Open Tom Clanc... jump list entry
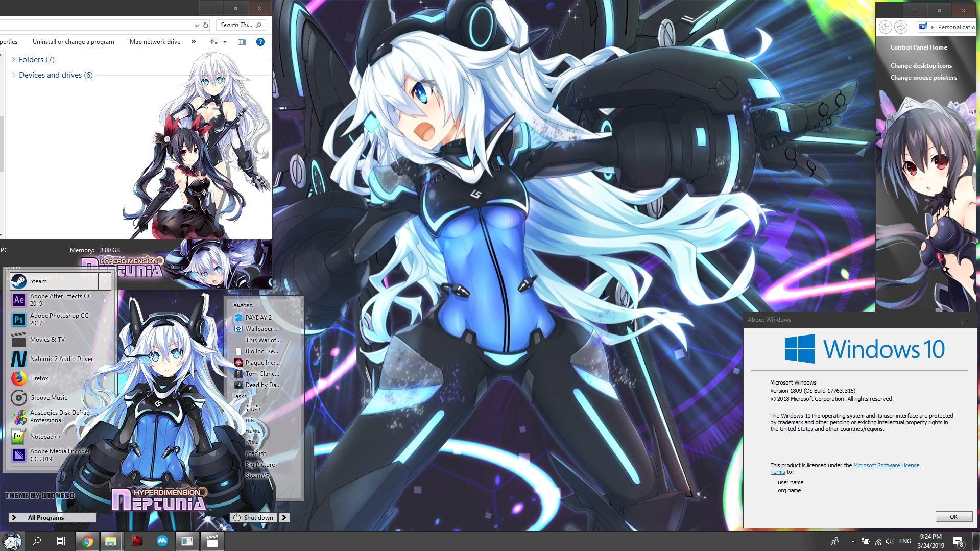 click(258, 374)
